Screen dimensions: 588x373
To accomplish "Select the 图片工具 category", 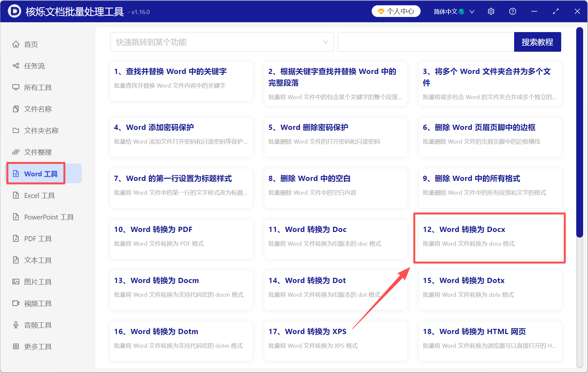I will (38, 282).
